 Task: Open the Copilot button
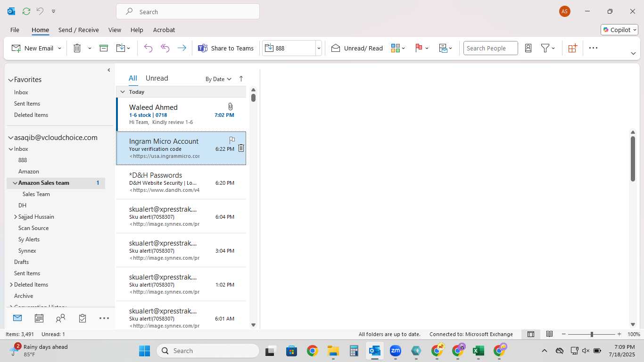click(619, 30)
